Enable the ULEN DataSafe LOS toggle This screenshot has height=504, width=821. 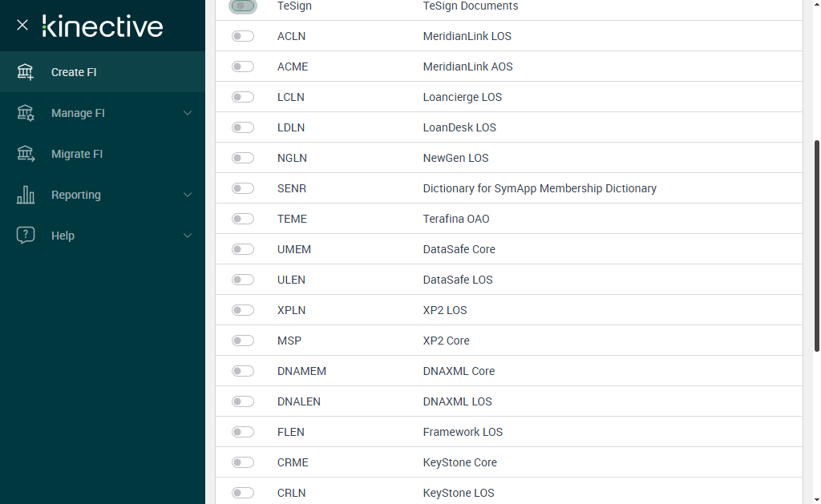(x=243, y=280)
